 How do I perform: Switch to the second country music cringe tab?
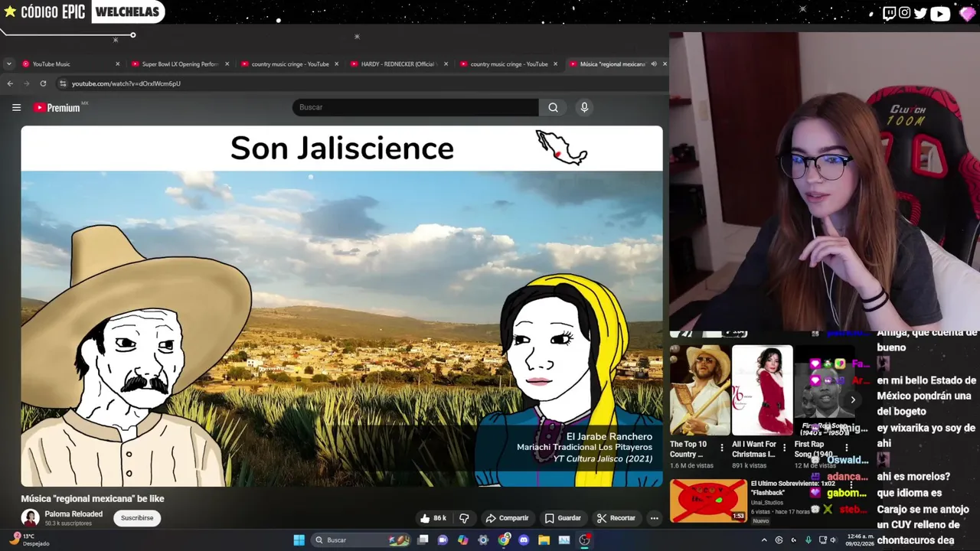point(508,64)
